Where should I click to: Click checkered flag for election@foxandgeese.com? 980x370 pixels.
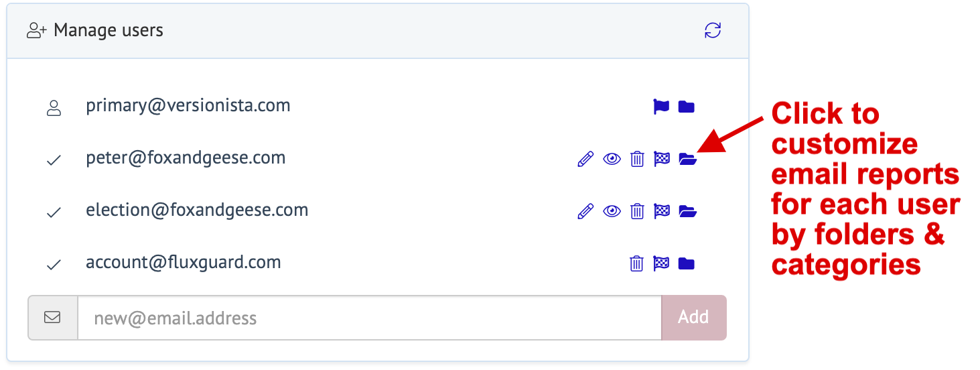click(662, 212)
